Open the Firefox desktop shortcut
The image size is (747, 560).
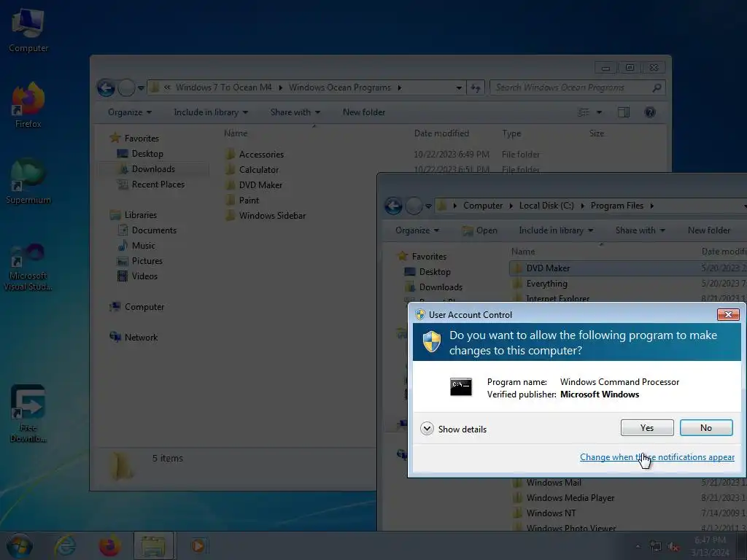[28, 106]
